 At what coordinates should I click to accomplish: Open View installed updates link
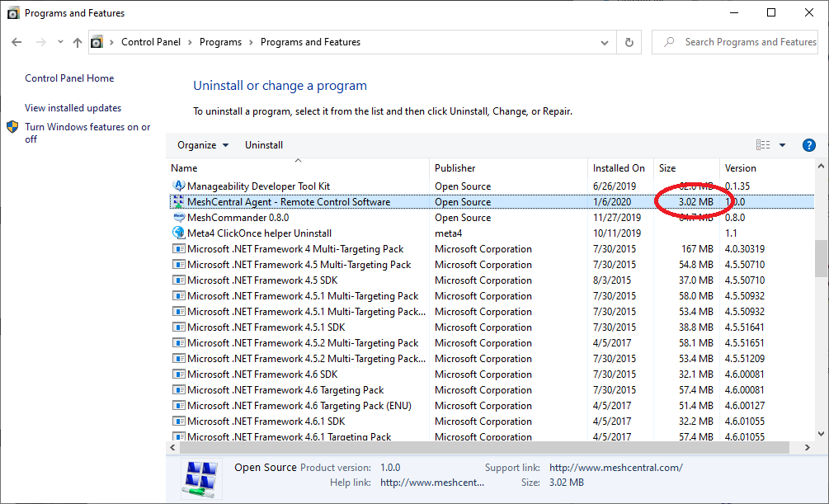pyautogui.click(x=73, y=108)
